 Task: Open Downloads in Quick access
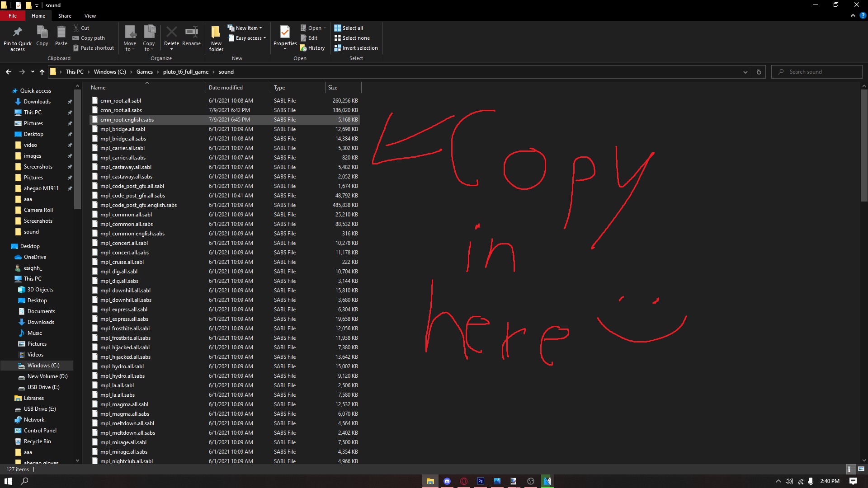pyautogui.click(x=37, y=102)
